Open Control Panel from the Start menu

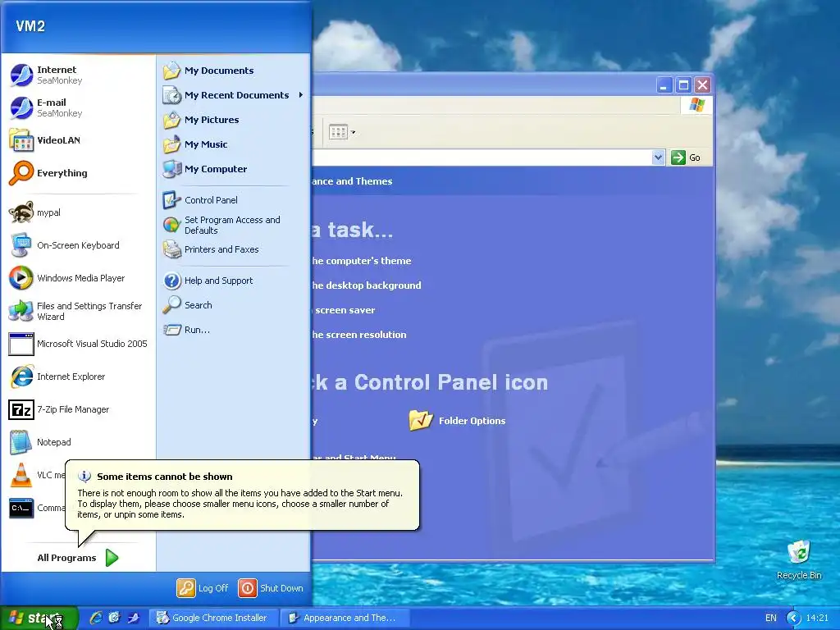tap(233, 200)
